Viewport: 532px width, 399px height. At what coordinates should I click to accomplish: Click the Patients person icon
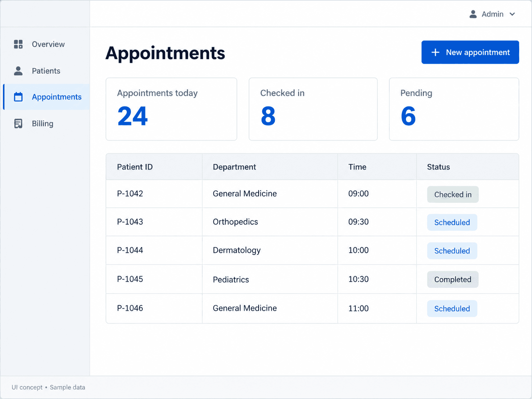point(18,71)
